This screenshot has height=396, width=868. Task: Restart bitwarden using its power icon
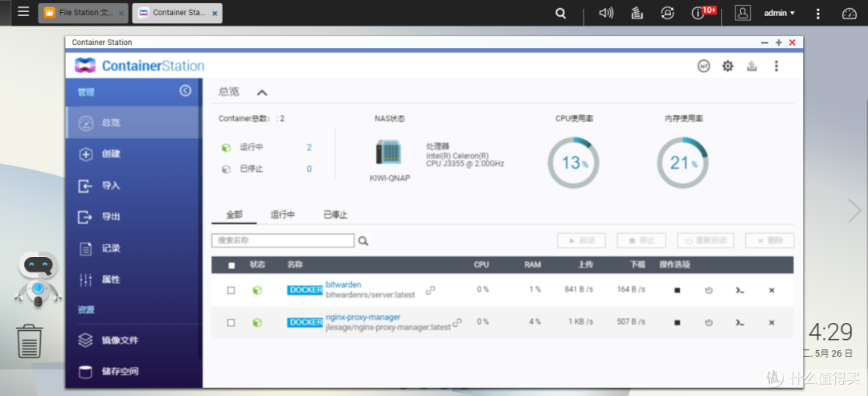tap(709, 290)
